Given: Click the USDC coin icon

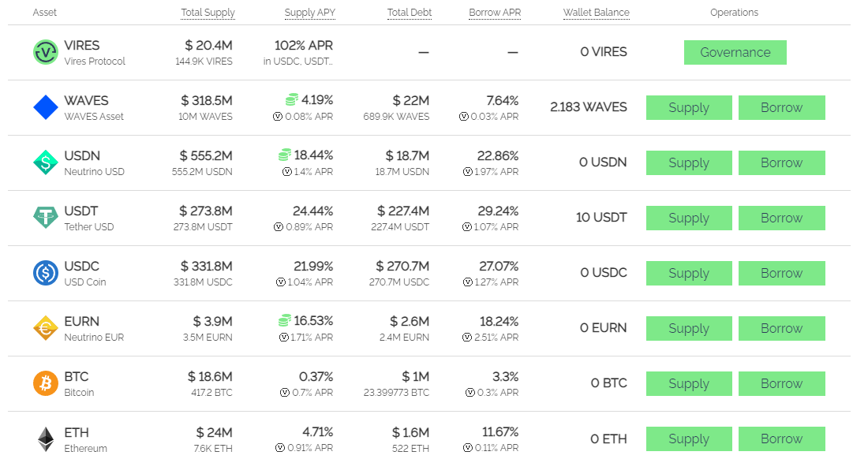Looking at the screenshot, I should pos(46,273).
